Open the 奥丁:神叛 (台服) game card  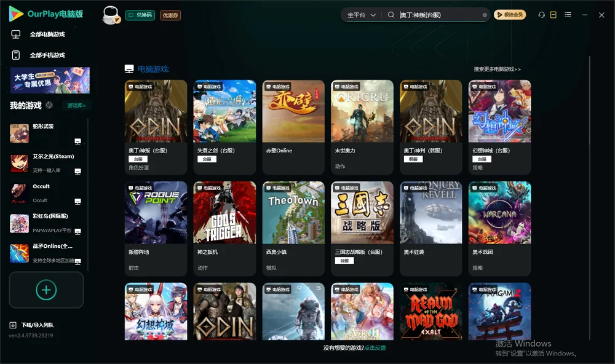(x=156, y=127)
